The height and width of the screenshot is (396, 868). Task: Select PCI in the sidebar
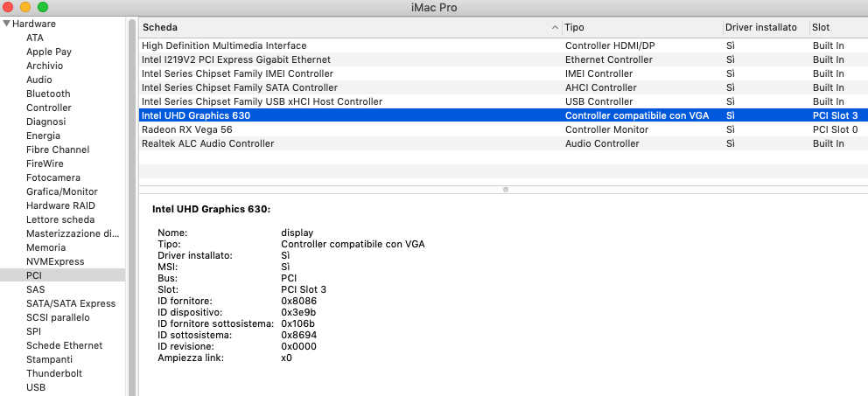coord(62,275)
